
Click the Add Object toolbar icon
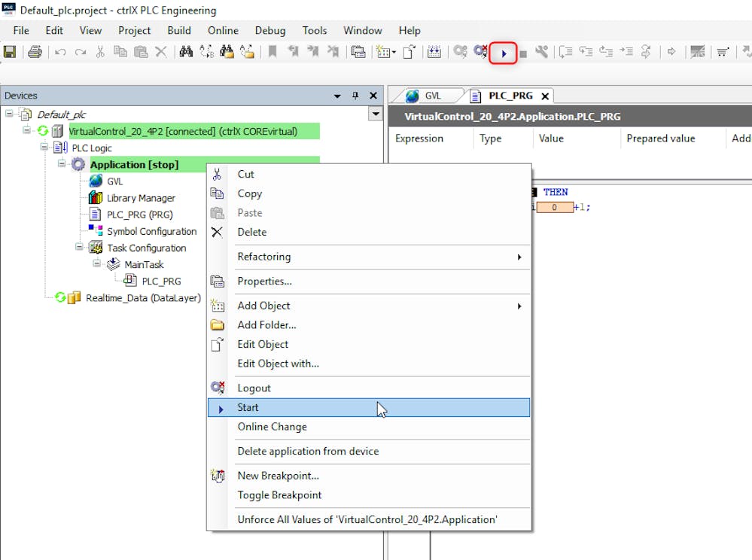385,52
